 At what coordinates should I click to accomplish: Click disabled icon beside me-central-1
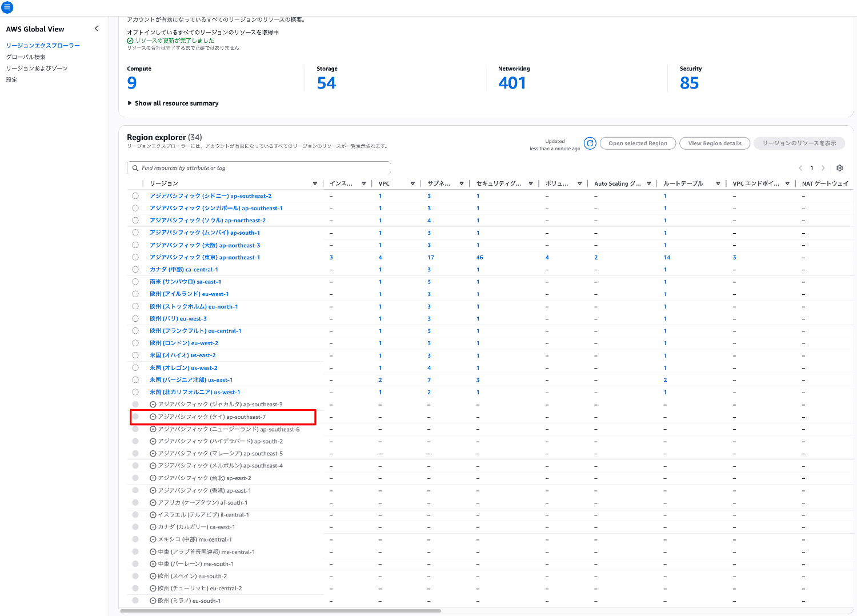point(153,552)
